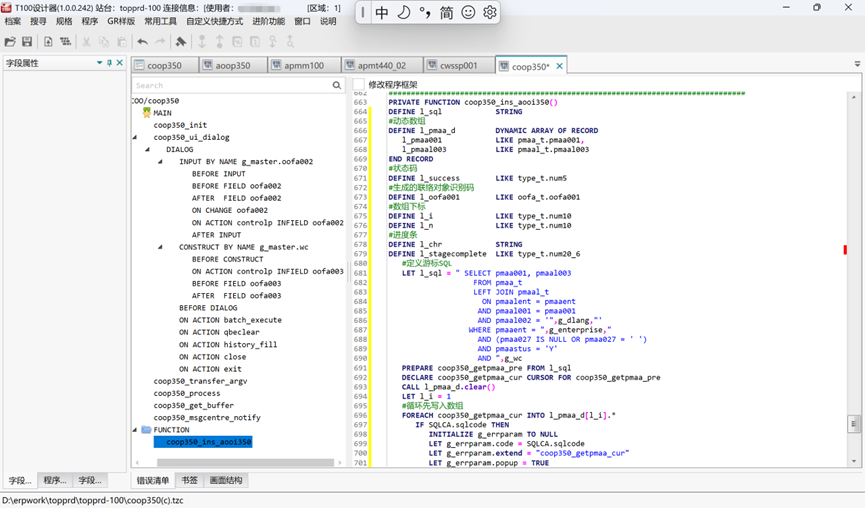Open the 进阶功能 menu
The width and height of the screenshot is (865, 508).
pos(269,22)
